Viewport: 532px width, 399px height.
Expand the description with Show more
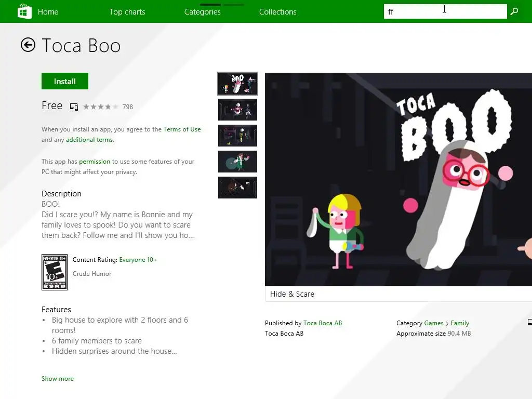(57, 379)
